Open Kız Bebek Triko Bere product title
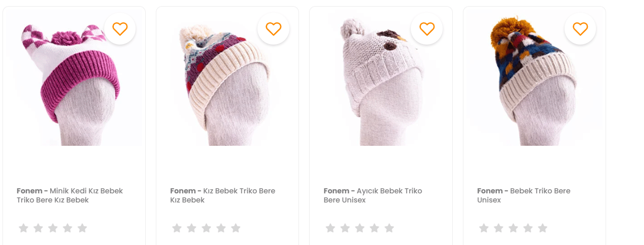This screenshot has width=644, height=245. (223, 195)
